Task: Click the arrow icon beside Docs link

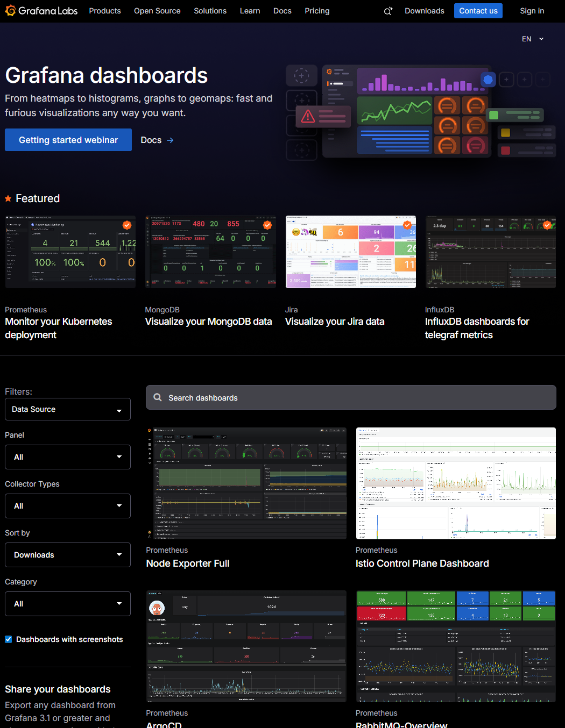Action: [x=170, y=140]
